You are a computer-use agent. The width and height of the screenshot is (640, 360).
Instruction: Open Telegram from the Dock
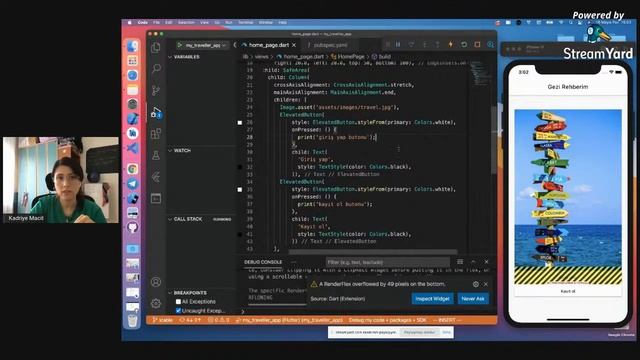132,184
